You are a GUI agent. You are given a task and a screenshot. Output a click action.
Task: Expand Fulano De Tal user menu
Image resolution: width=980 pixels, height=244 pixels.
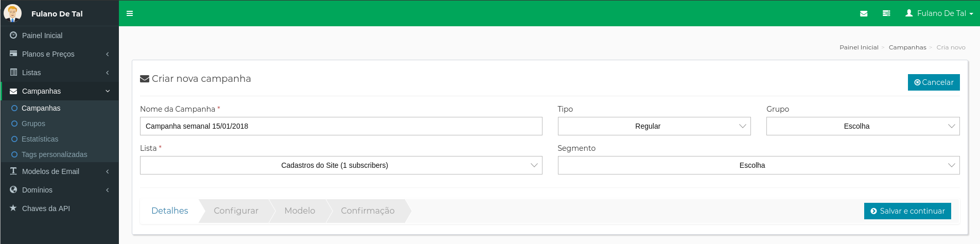coord(939,13)
